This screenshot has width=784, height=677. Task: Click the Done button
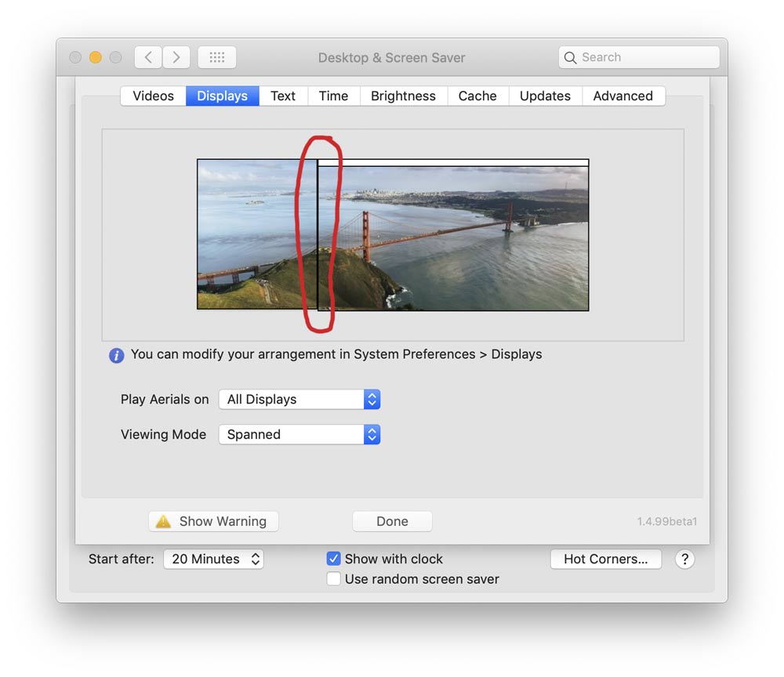[x=392, y=521]
